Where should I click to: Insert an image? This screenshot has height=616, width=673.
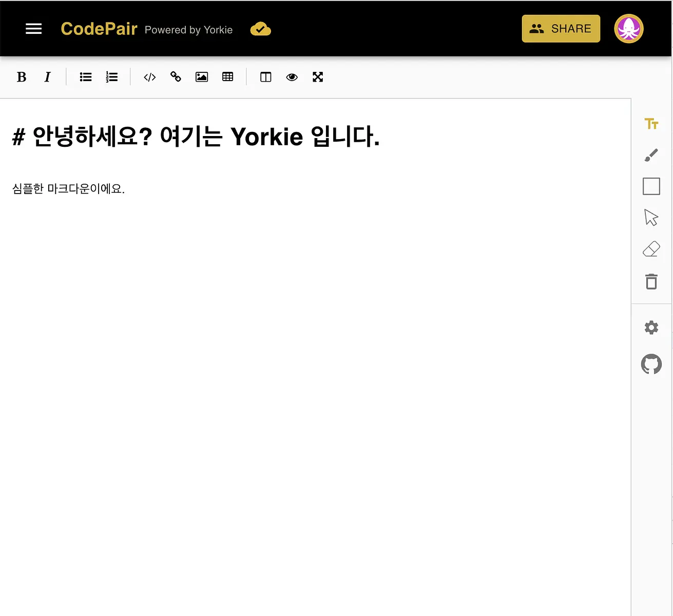coord(202,77)
